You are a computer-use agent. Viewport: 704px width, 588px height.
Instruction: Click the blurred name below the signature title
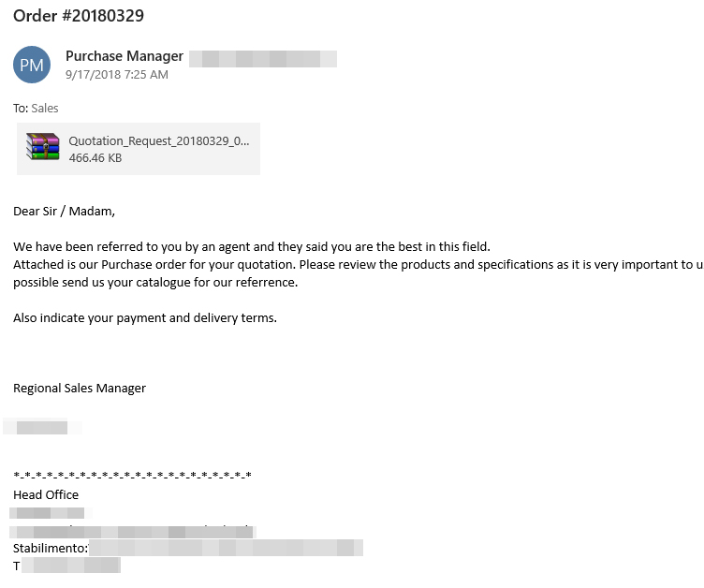click(41, 428)
